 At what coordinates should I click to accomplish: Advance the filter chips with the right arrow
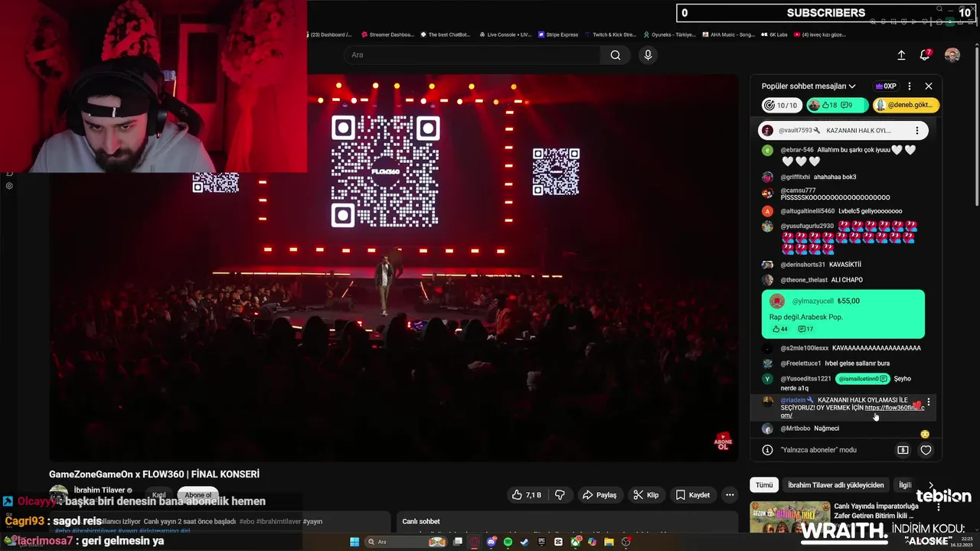[x=931, y=485]
